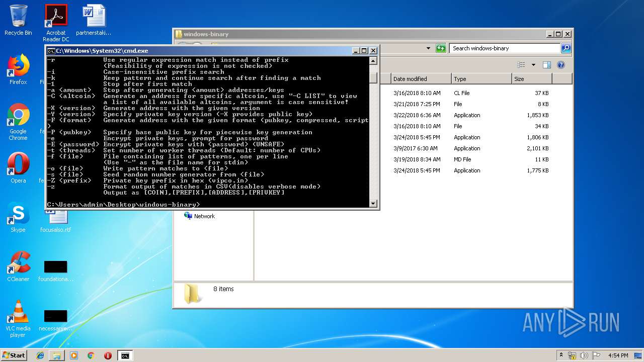Open Windows Media Player from taskbar

point(74,355)
